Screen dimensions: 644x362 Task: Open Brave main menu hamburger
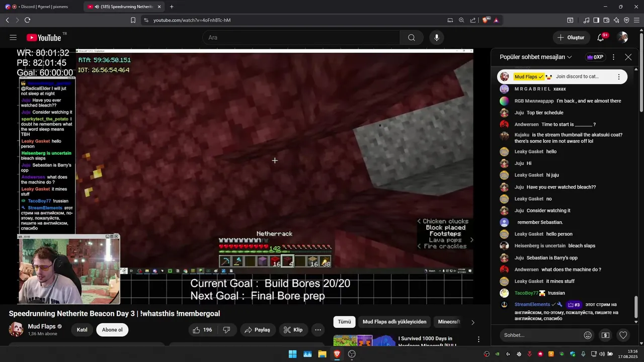(x=637, y=20)
